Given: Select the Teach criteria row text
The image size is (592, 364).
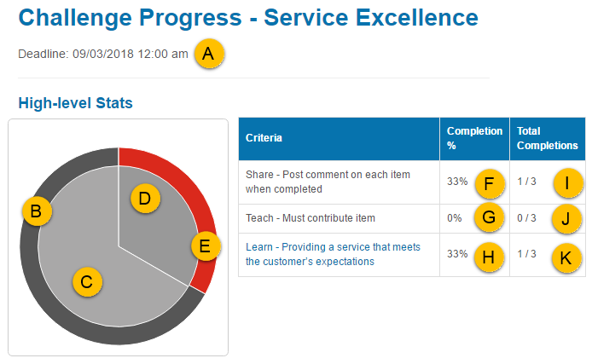Looking at the screenshot, I should 310,218.
